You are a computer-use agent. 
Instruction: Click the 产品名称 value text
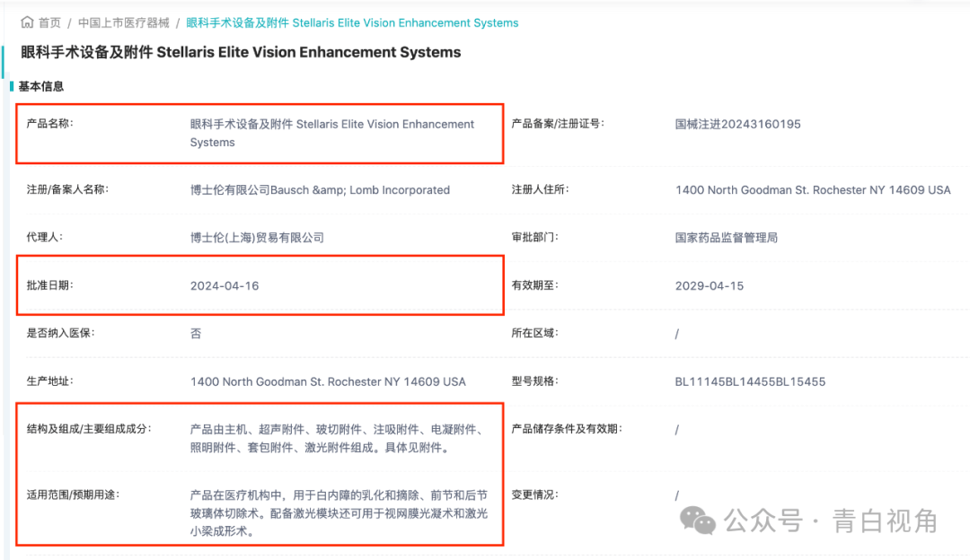point(331,133)
